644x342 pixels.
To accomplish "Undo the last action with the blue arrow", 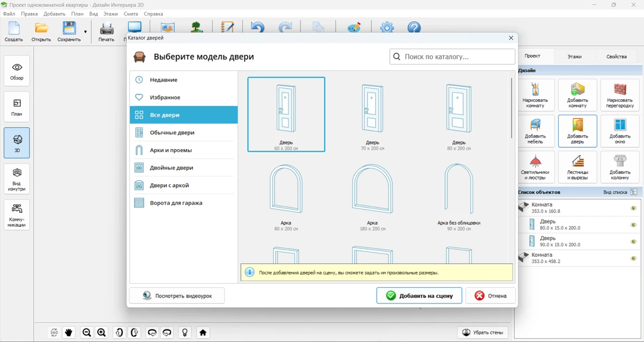I will click(x=258, y=28).
